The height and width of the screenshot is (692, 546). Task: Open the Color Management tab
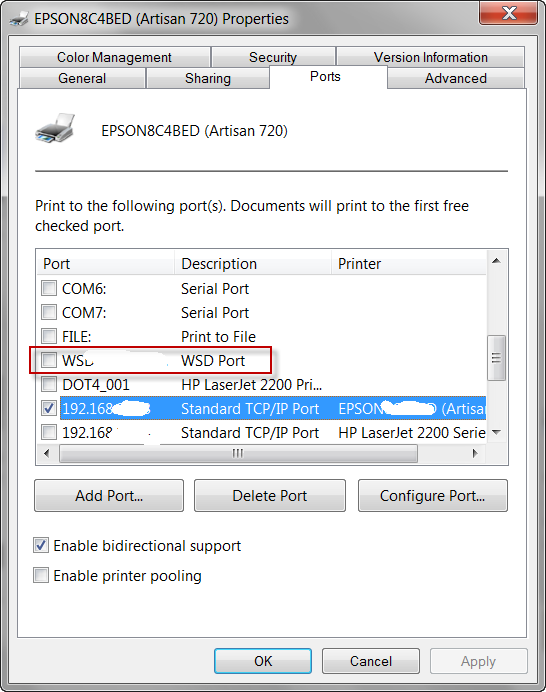click(x=114, y=57)
